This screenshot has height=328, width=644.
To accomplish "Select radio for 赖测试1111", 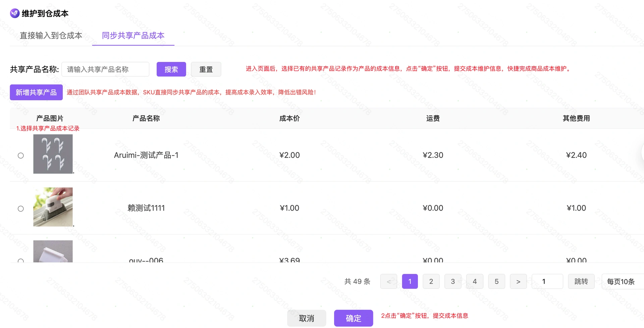I will 21,209.
